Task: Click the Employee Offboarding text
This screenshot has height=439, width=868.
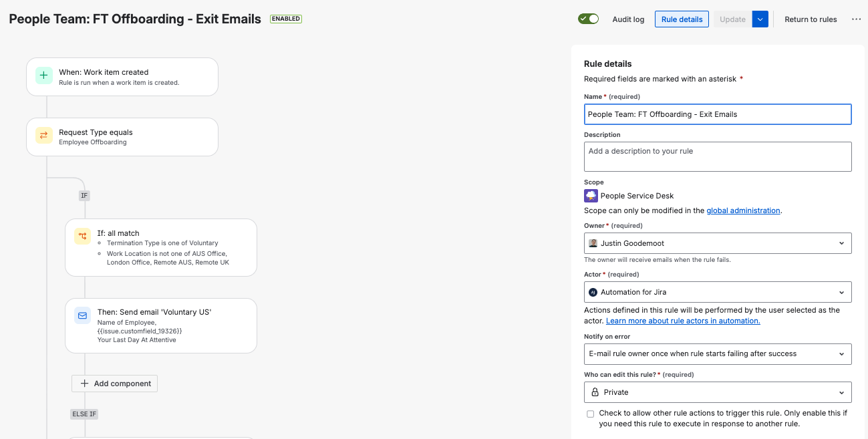Action: click(x=93, y=142)
